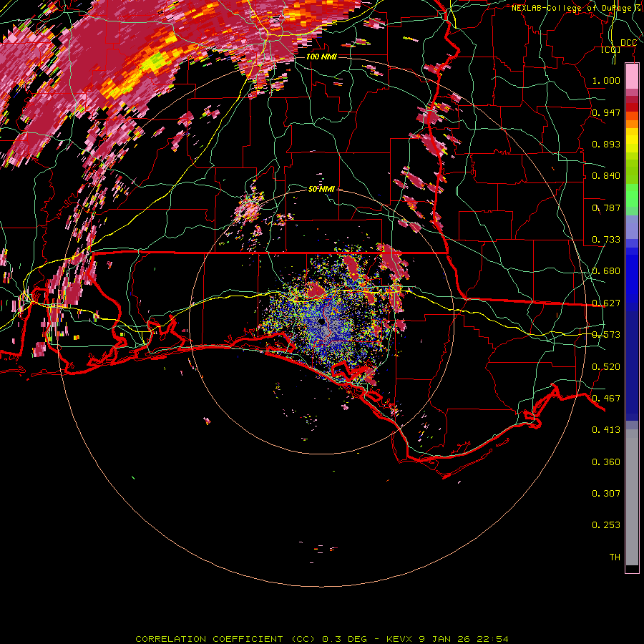Click the 0.520 legend value

(x=606, y=367)
